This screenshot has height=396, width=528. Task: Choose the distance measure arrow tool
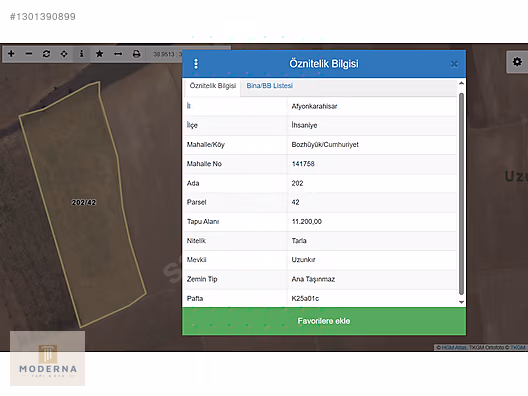pos(118,54)
